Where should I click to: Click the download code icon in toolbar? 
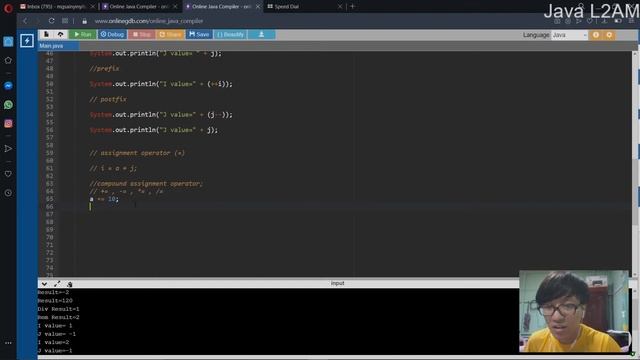point(261,35)
